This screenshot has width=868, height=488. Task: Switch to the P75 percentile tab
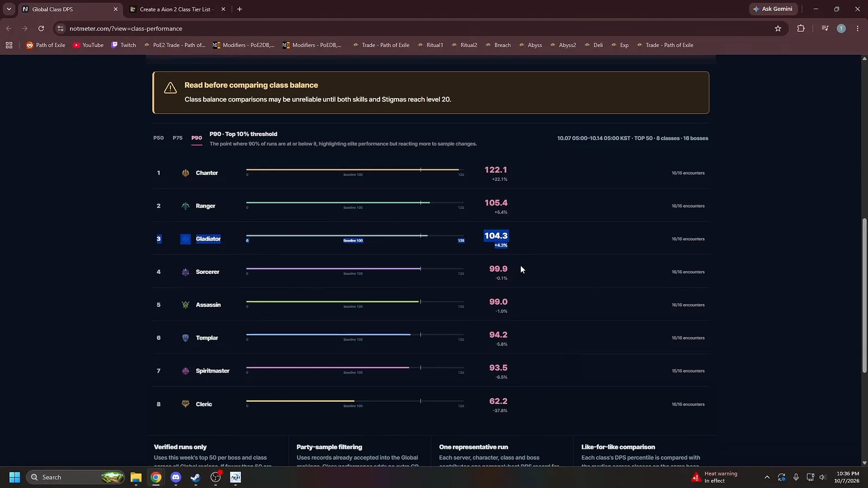pyautogui.click(x=177, y=138)
